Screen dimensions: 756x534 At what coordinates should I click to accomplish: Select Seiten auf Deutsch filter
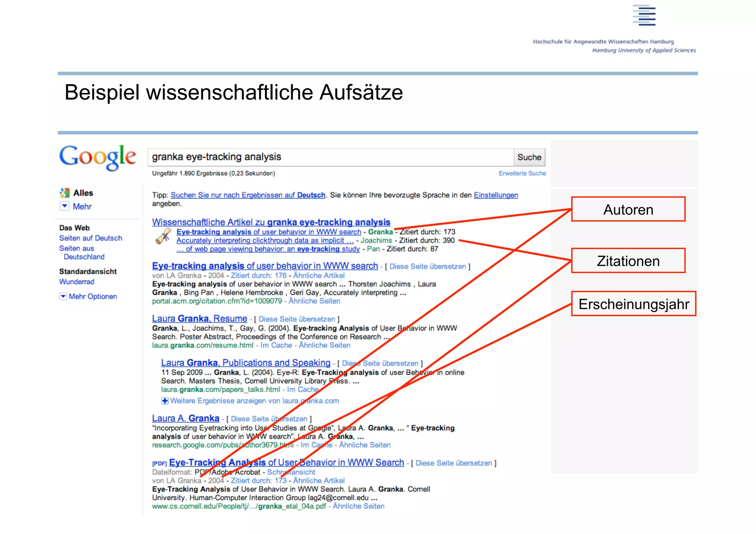coord(90,238)
